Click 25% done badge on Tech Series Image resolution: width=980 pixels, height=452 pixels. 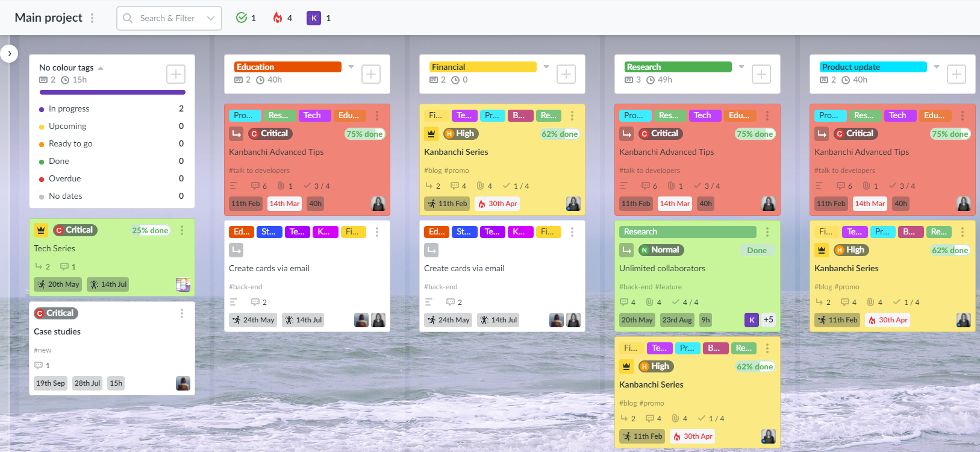(151, 230)
